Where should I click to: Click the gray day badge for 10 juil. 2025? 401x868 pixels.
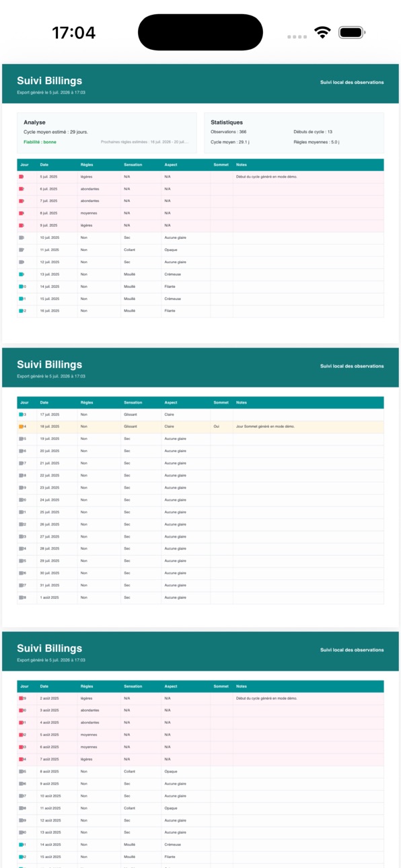[x=22, y=238]
